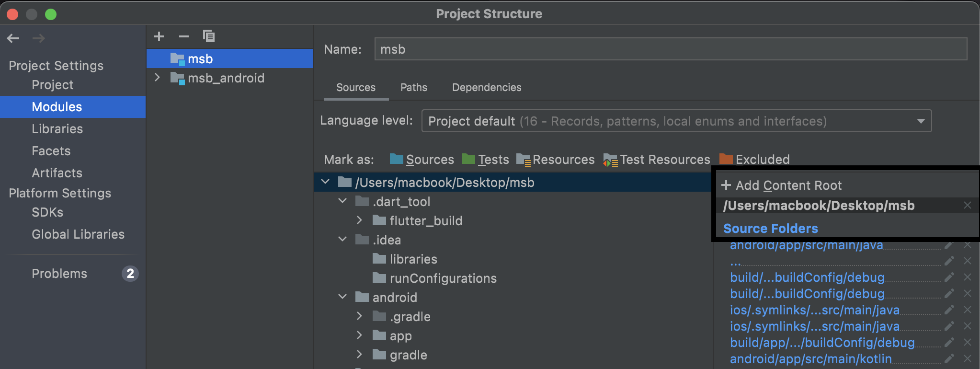Switch to the Paths tab

click(x=413, y=87)
